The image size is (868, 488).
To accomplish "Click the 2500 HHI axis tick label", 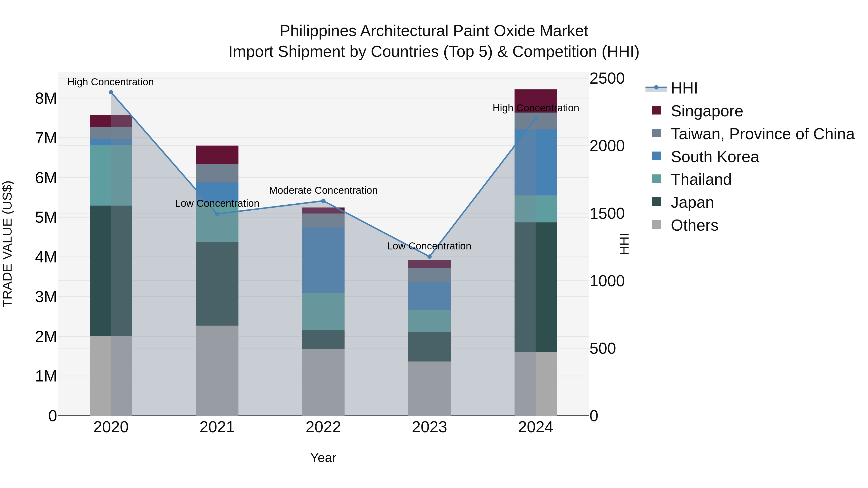I will point(607,79).
